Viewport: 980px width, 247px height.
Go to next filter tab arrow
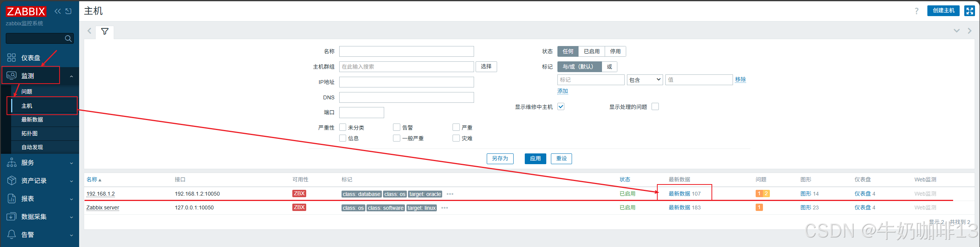point(970,31)
